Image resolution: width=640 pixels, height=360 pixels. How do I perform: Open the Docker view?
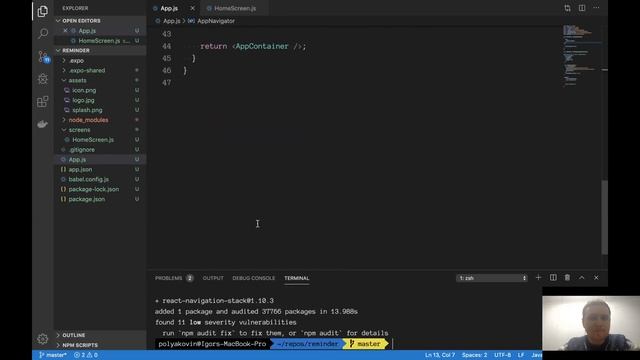click(x=42, y=124)
